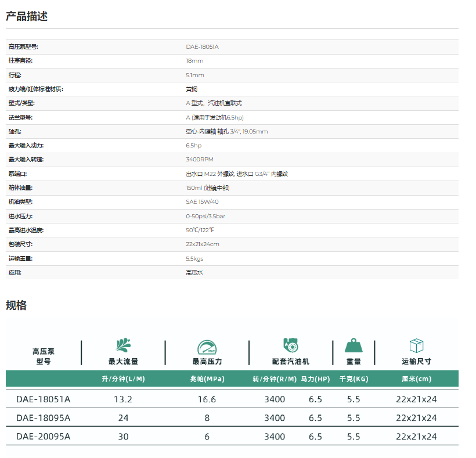Click the 转/分钟(R/M) column header
476x458 pixels.
tap(275, 379)
